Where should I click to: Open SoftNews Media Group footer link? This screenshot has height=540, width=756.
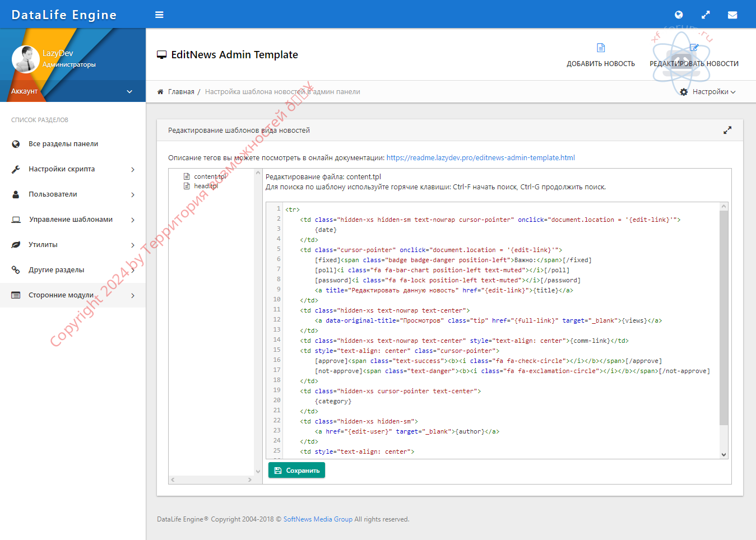[318, 519]
